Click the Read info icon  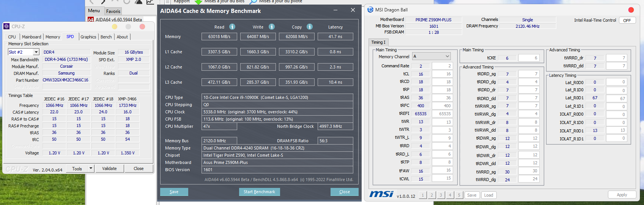232,27
